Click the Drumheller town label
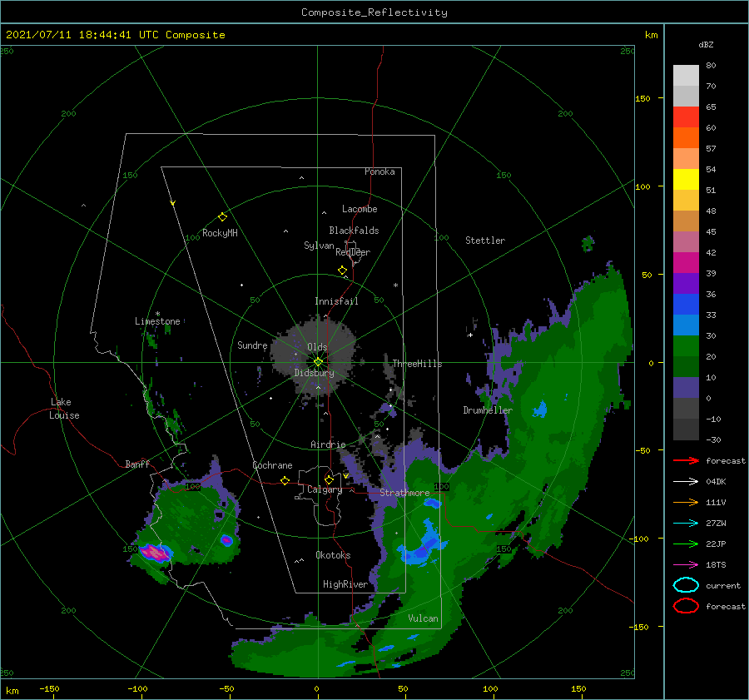 tap(488, 410)
